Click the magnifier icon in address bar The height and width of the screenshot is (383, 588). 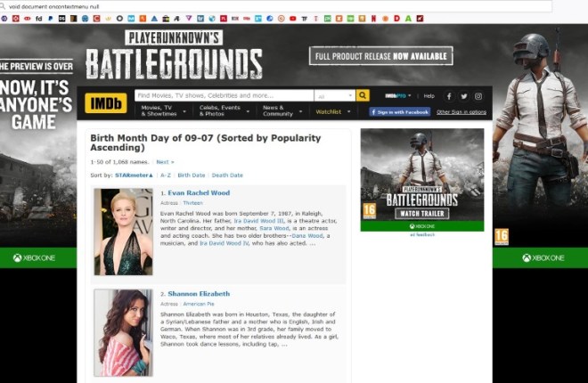(3, 6)
